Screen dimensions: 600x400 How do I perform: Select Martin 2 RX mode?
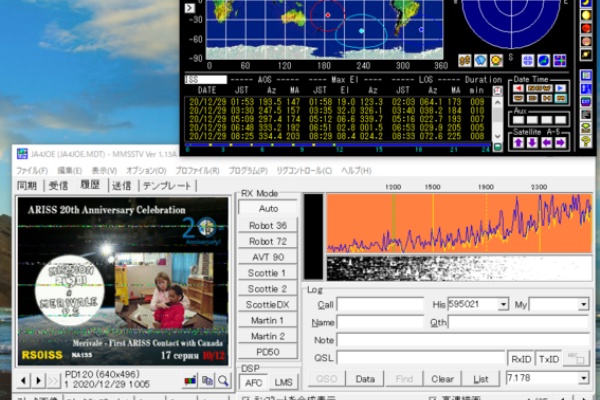[x=268, y=336]
